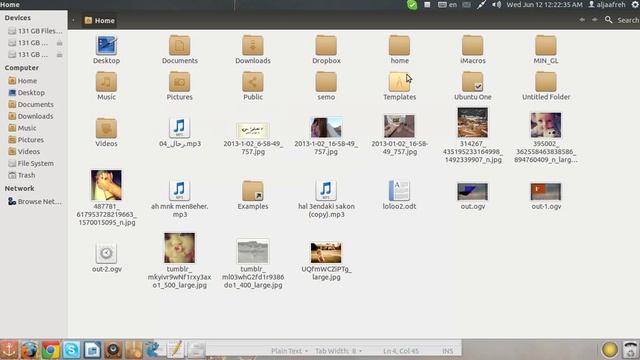Image resolution: width=640 pixels, height=360 pixels.
Task: Go to Desktop in the sidebar
Action: coord(31,93)
